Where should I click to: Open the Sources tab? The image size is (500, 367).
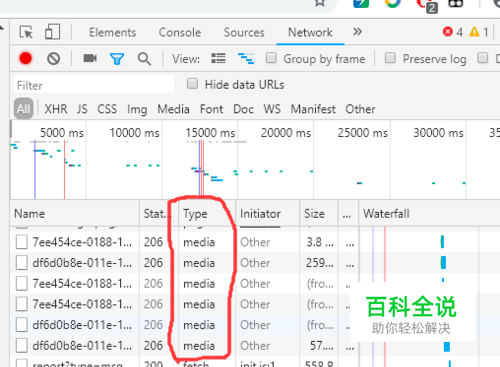click(244, 32)
